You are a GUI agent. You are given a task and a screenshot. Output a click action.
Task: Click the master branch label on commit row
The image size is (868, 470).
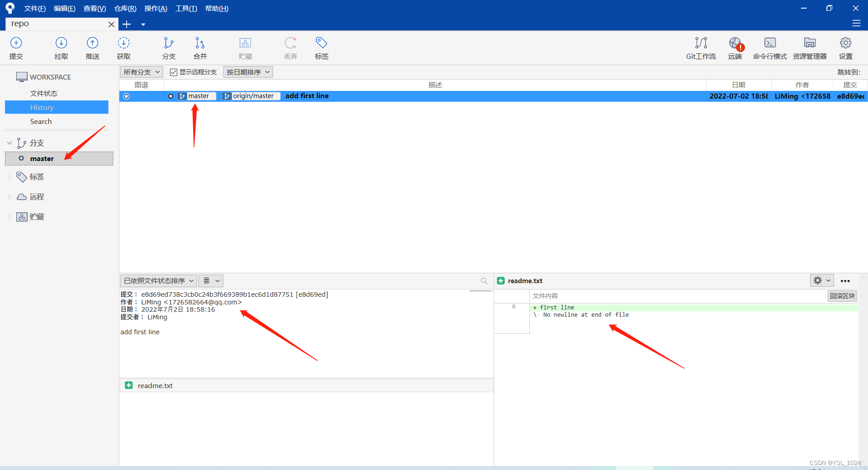pyautogui.click(x=197, y=96)
